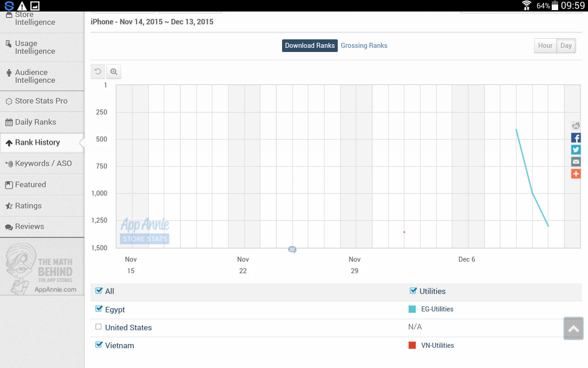Viewport: 588px width, 368px height.
Task: Select the Grossing Ranks tab
Action: click(364, 46)
